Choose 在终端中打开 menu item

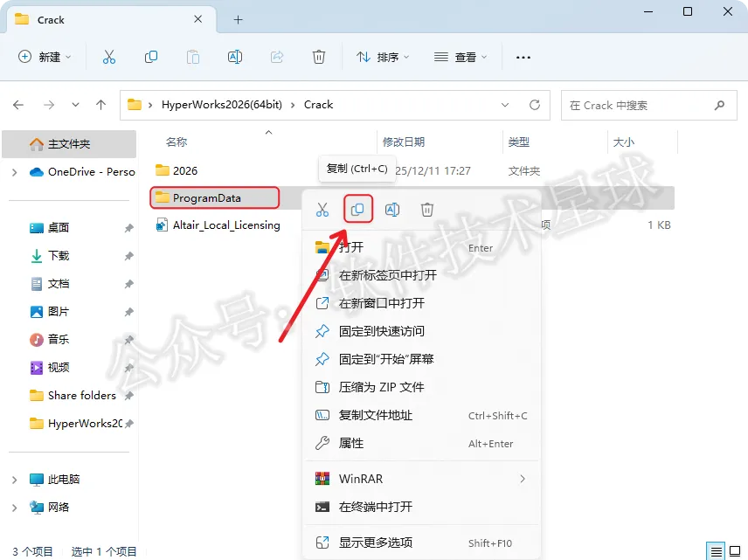pyautogui.click(x=421, y=507)
